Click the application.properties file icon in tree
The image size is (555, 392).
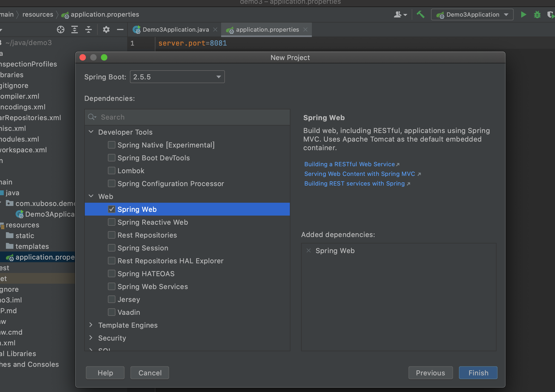[x=10, y=257]
